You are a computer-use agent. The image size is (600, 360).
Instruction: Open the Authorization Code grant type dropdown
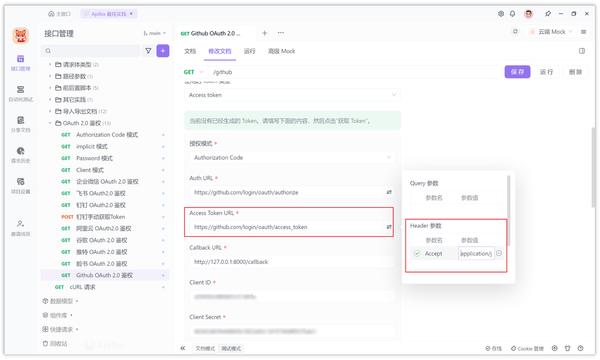coord(292,158)
